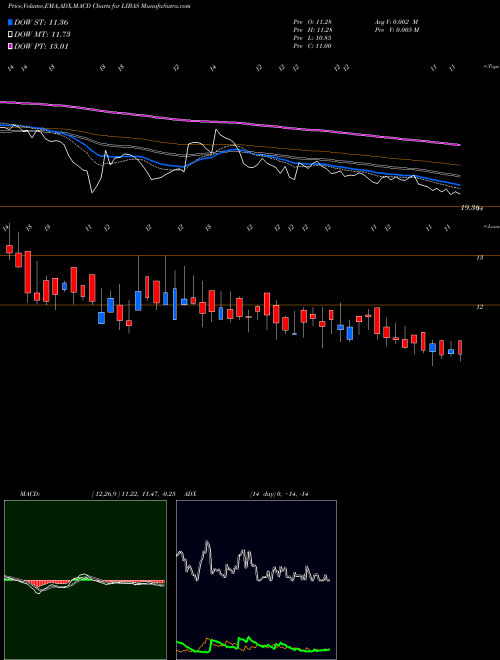Click the 13 price axis label
Viewport: 500px width, 660px height.
479,258
